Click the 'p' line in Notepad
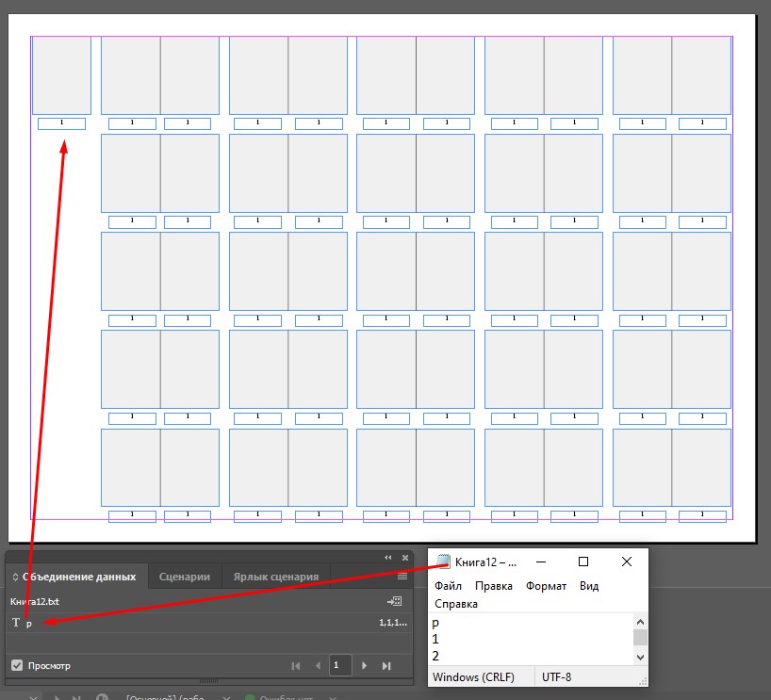Viewport: 771px width, 700px height. tap(435, 623)
